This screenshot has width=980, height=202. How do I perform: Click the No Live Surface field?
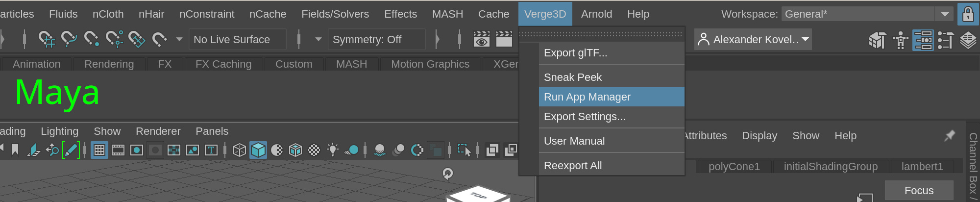238,39
